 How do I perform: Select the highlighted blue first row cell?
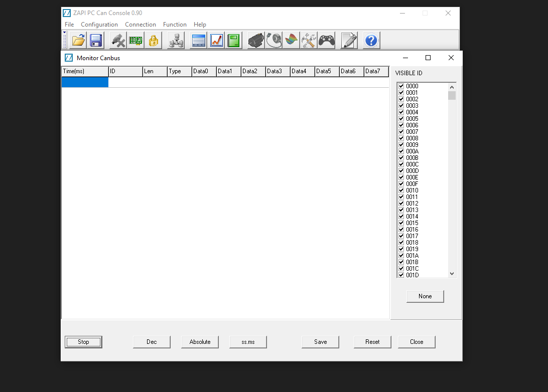[x=85, y=82]
